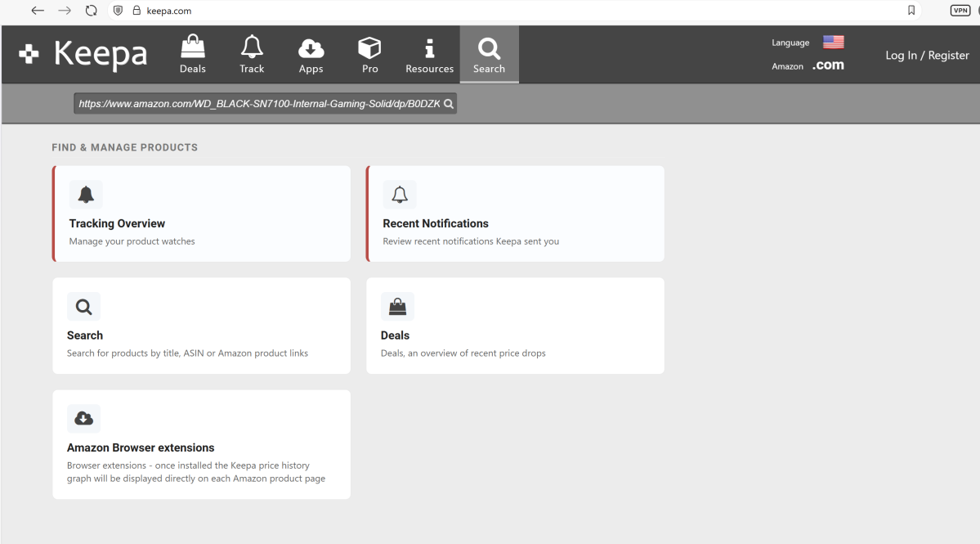Select the Search tab in header
The image size is (980, 544).
tap(489, 54)
